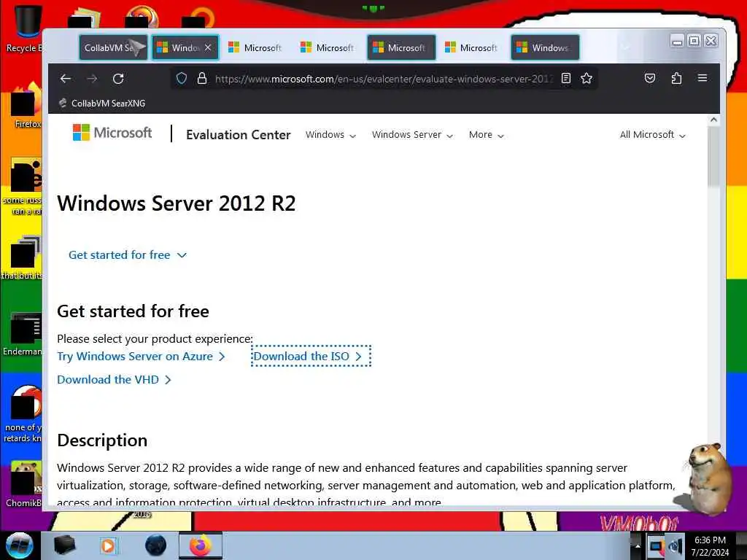Click the Microsoft logo
This screenshot has height=560, width=747.
coord(112,133)
